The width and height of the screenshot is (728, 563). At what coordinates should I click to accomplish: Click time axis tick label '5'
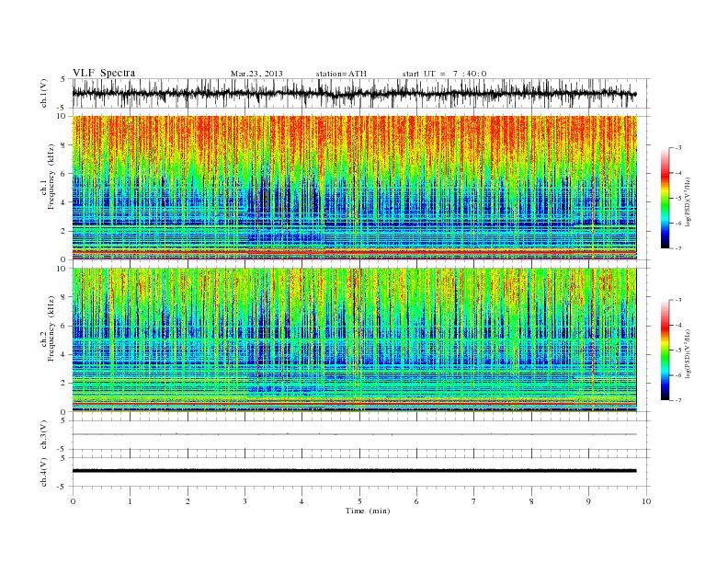[359, 501]
